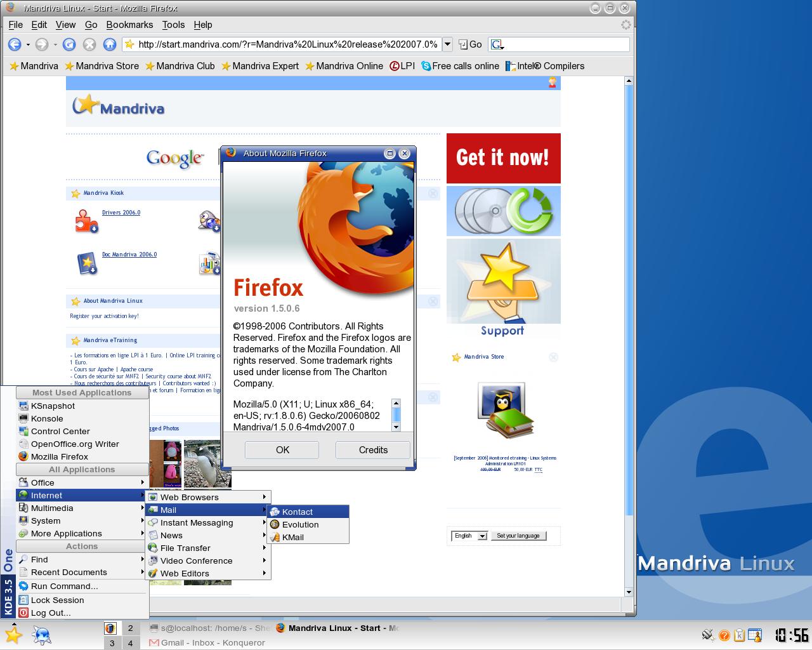Open the URL history dropdown arrow
The image size is (812, 650).
coord(447,44)
